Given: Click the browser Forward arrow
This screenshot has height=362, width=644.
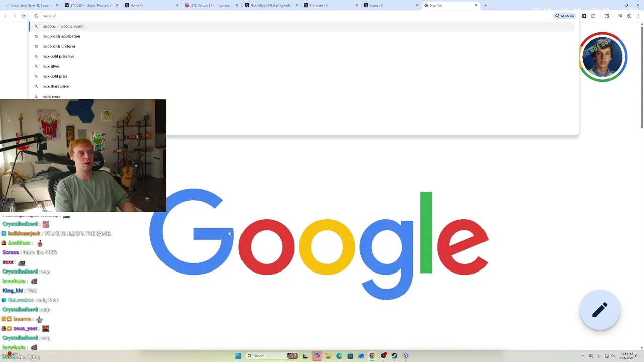Looking at the screenshot, I should (14, 16).
